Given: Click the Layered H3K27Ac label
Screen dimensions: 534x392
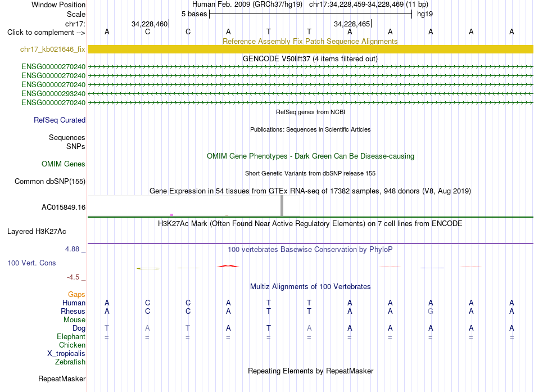Looking at the screenshot, I should click(37, 232).
